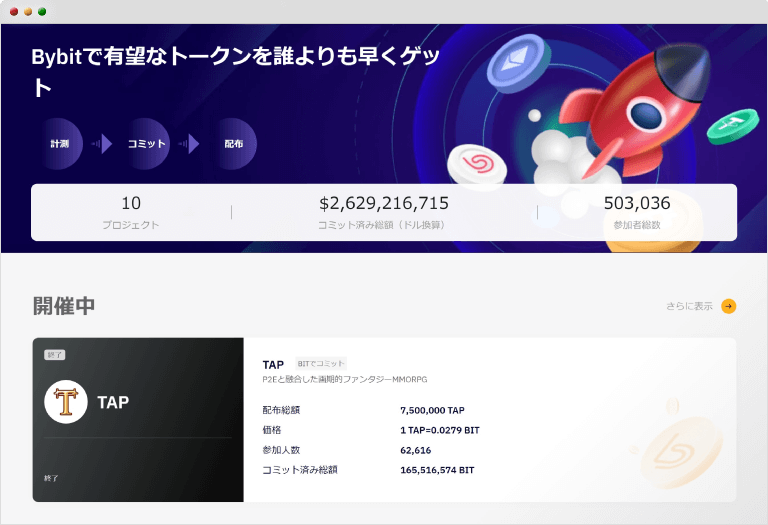
Task: Click the arrow between コミット and 配布
Action: coord(189,143)
